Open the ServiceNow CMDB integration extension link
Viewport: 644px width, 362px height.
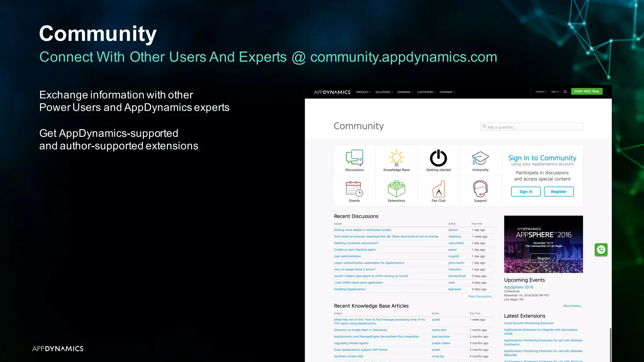(x=541, y=332)
